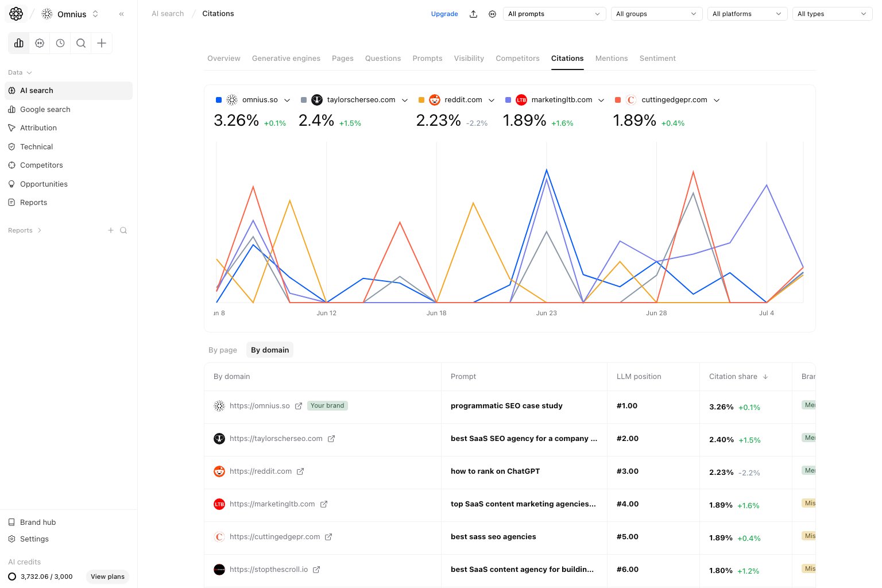Expand the marketingltb.com legend chevron
The height and width of the screenshot is (588, 882).
click(x=601, y=100)
